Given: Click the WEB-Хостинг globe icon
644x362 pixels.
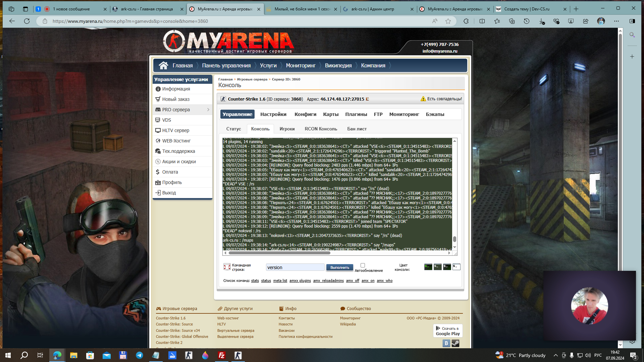Looking at the screenshot, I should pyautogui.click(x=158, y=141).
